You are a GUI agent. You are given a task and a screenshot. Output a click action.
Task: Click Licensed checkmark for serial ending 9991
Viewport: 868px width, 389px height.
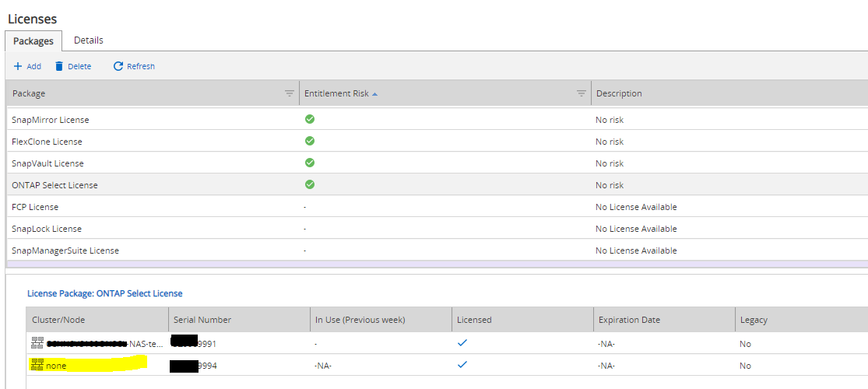462,343
